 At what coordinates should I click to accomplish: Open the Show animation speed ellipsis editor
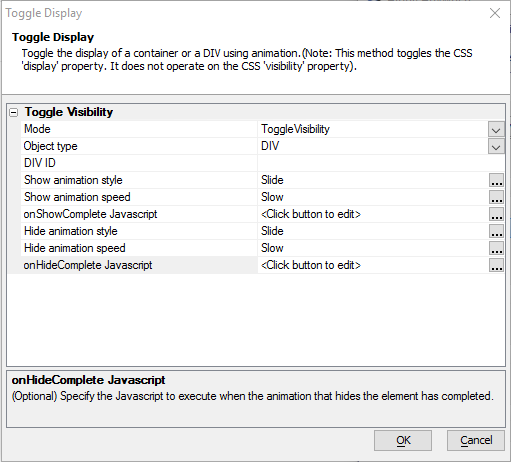[496, 197]
